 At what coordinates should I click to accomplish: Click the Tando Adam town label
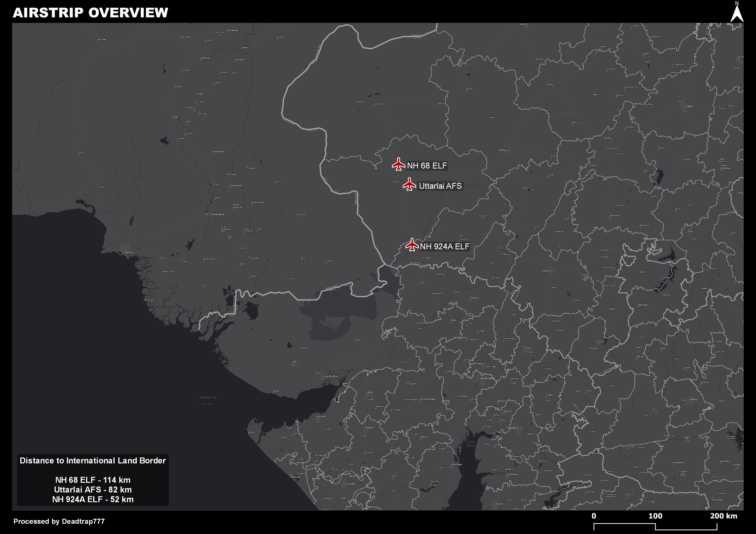[x=236, y=186]
